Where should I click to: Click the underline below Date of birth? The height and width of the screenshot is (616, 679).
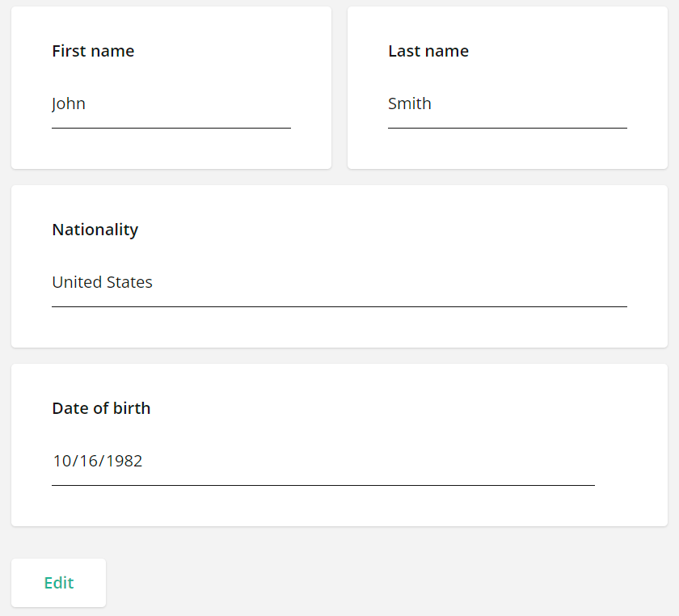click(323, 485)
